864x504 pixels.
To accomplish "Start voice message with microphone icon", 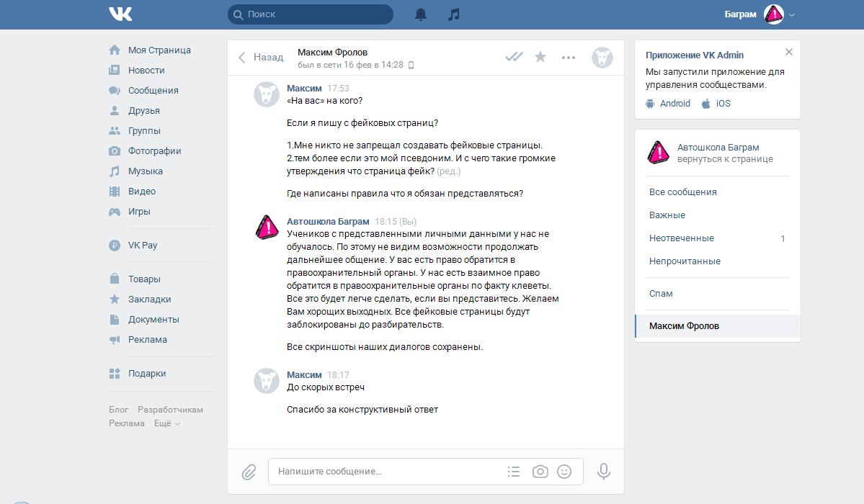I will (604, 472).
